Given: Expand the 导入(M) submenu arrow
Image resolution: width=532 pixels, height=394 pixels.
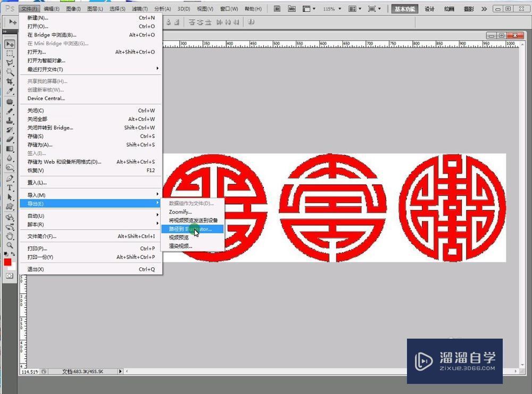Looking at the screenshot, I should (157, 194).
